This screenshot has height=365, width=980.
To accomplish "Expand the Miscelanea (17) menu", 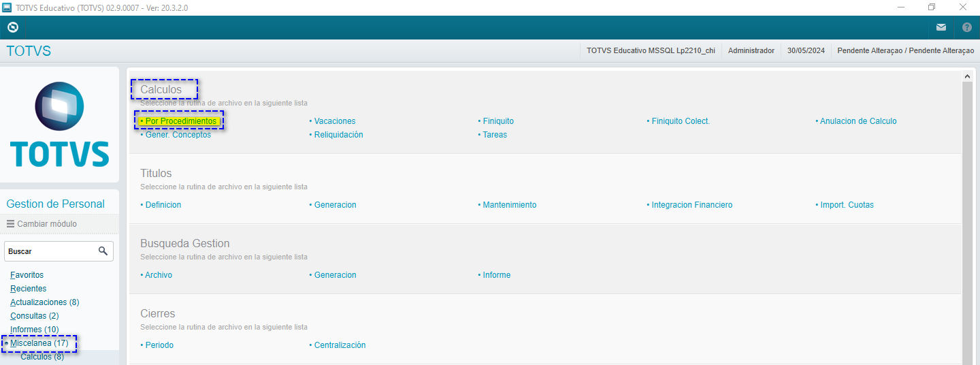I will 39,343.
